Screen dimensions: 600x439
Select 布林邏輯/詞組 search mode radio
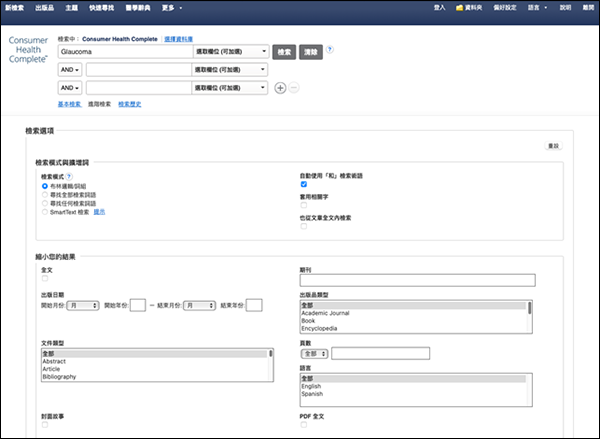(45, 186)
